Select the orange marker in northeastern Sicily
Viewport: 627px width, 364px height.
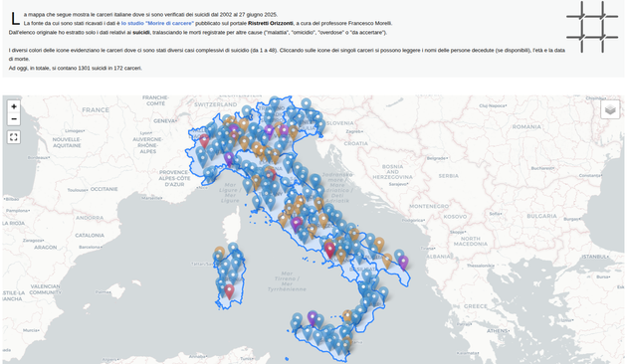(x=347, y=316)
